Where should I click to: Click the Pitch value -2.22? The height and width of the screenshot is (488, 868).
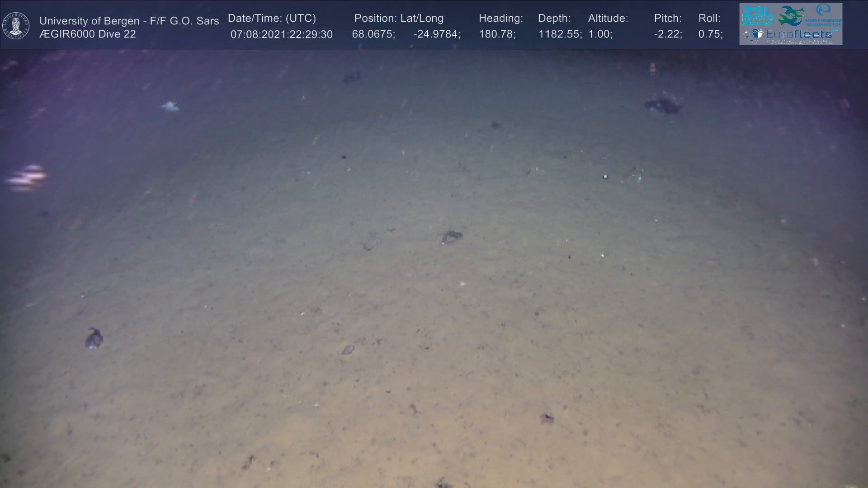tap(667, 34)
